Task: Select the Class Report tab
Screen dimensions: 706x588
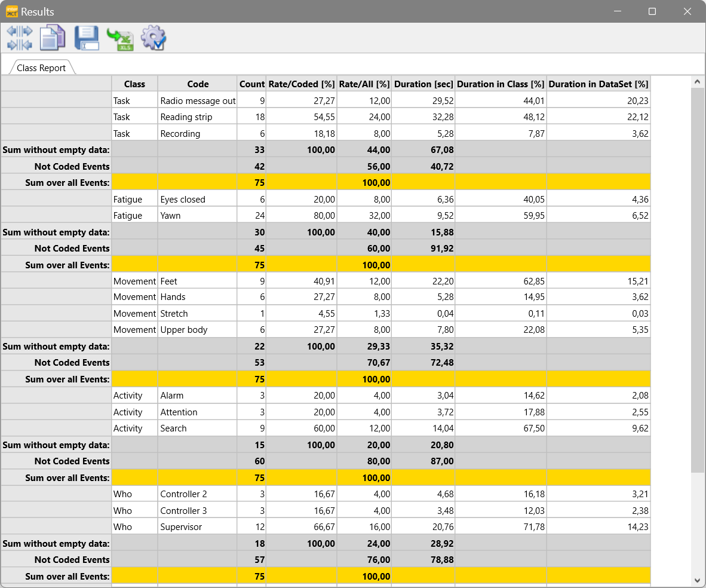Action: (x=41, y=68)
